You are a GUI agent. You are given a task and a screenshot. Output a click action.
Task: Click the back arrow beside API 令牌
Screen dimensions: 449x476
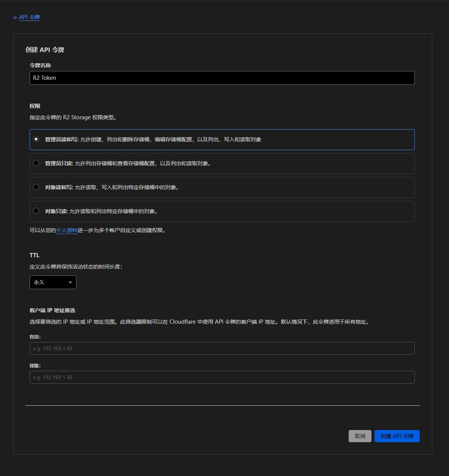[16, 17]
